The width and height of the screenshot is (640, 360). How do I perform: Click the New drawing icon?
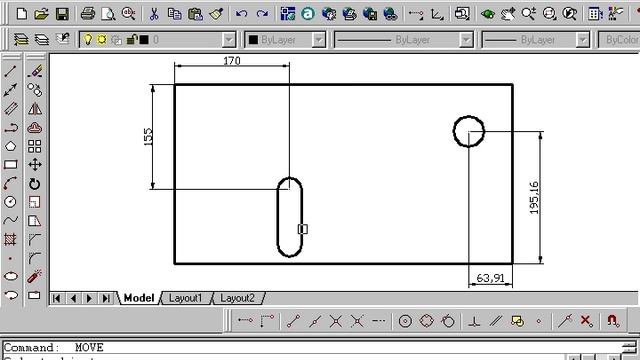click(x=21, y=14)
